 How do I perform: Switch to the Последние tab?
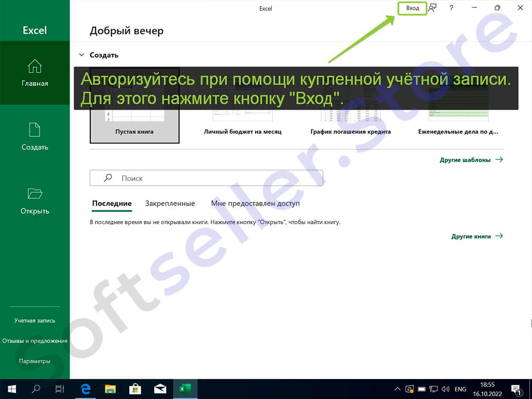click(112, 203)
